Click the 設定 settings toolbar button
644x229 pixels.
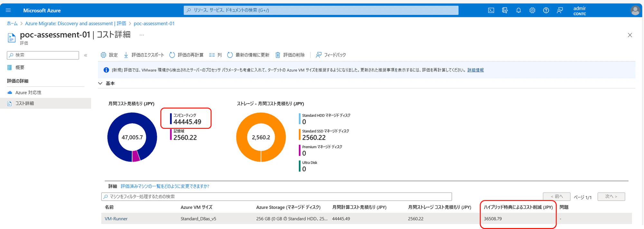click(x=109, y=55)
